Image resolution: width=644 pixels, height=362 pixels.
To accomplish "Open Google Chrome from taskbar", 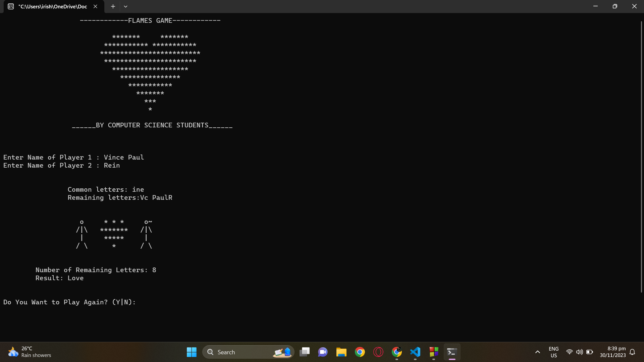I will (x=360, y=352).
